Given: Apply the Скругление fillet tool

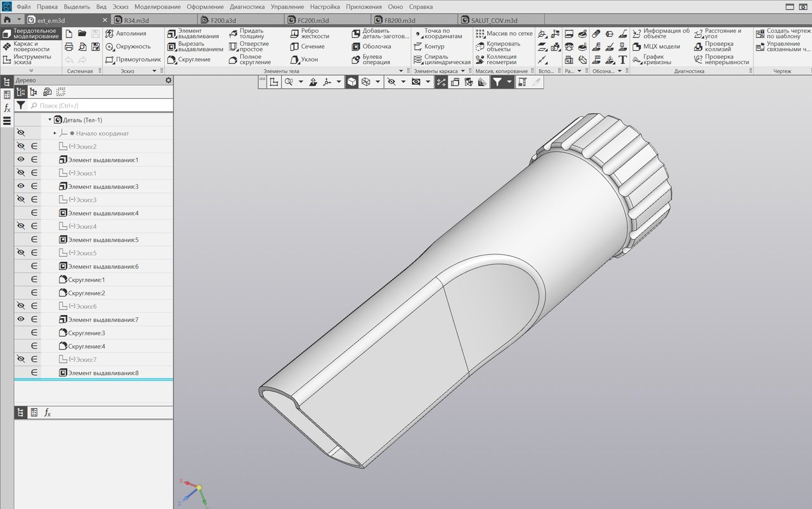Looking at the screenshot, I should coord(188,60).
